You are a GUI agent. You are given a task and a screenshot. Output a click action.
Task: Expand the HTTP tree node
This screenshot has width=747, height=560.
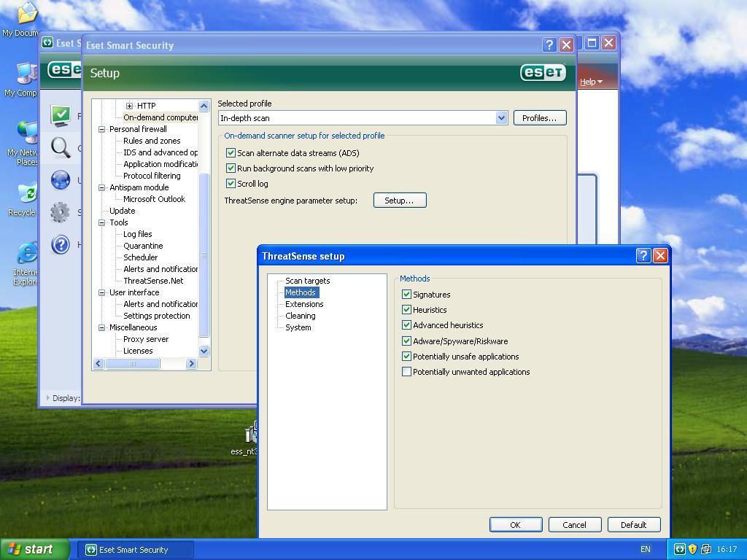coord(129,106)
